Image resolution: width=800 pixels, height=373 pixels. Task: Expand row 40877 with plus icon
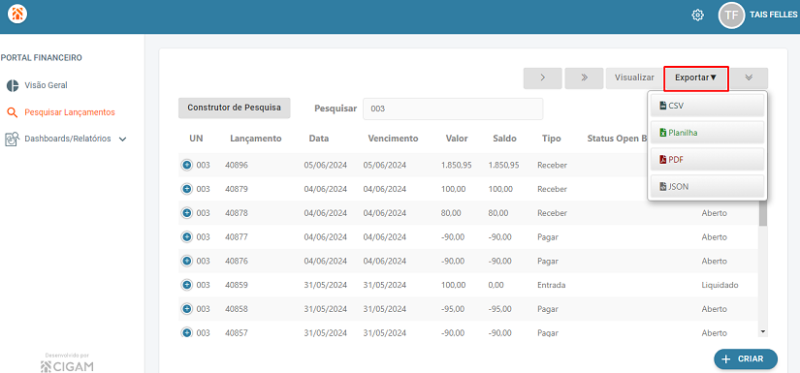pyautogui.click(x=187, y=237)
